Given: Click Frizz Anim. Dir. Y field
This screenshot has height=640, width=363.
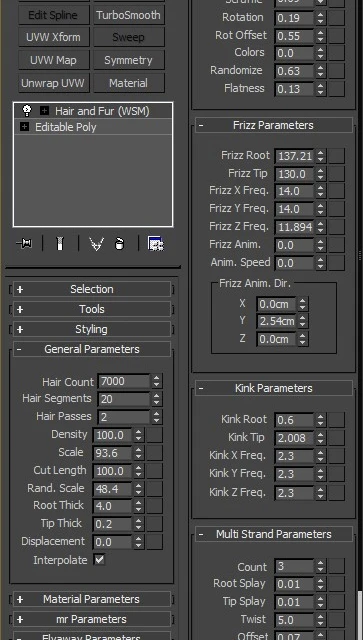Looking at the screenshot, I should click(x=276, y=321).
